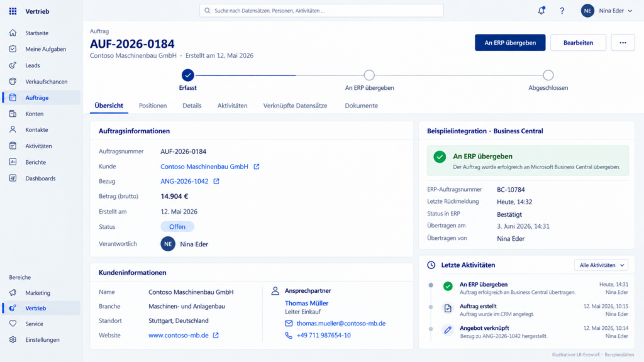Open notifications bell icon
Screen dimensions: 644x362
[x=541, y=11]
